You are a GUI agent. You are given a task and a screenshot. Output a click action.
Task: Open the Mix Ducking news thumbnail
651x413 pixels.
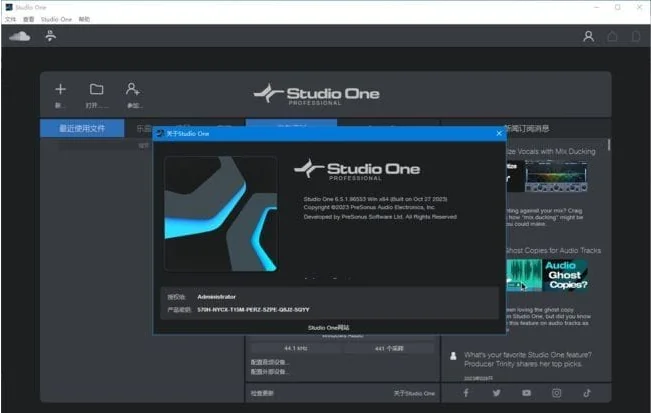pos(547,176)
